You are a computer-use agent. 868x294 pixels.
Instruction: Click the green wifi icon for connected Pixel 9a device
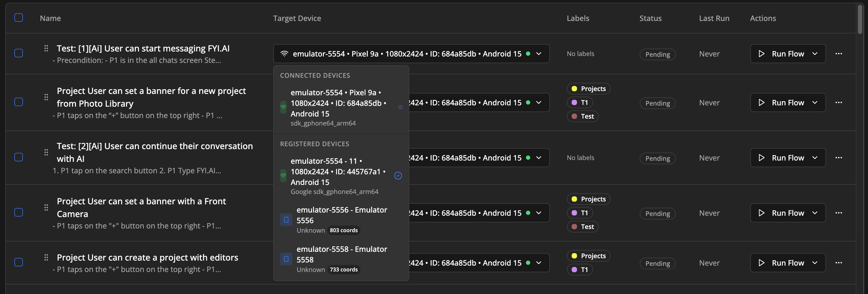click(283, 107)
